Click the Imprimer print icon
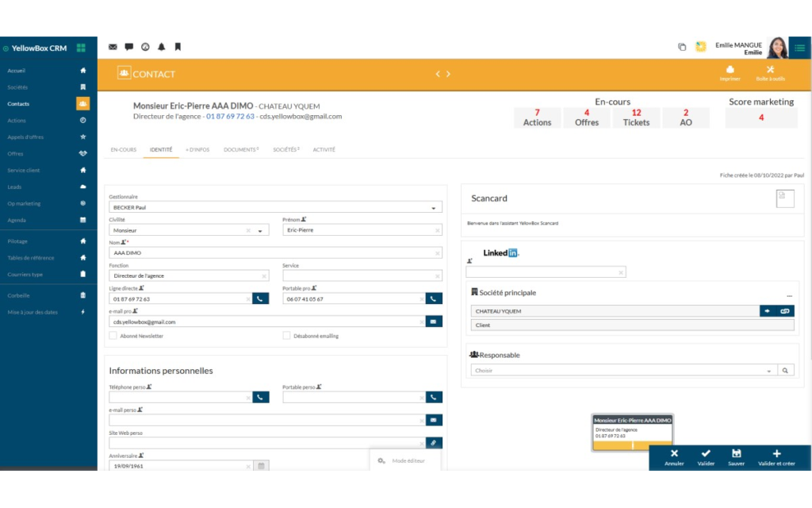Image resolution: width=812 pixels, height=508 pixels. point(730,73)
